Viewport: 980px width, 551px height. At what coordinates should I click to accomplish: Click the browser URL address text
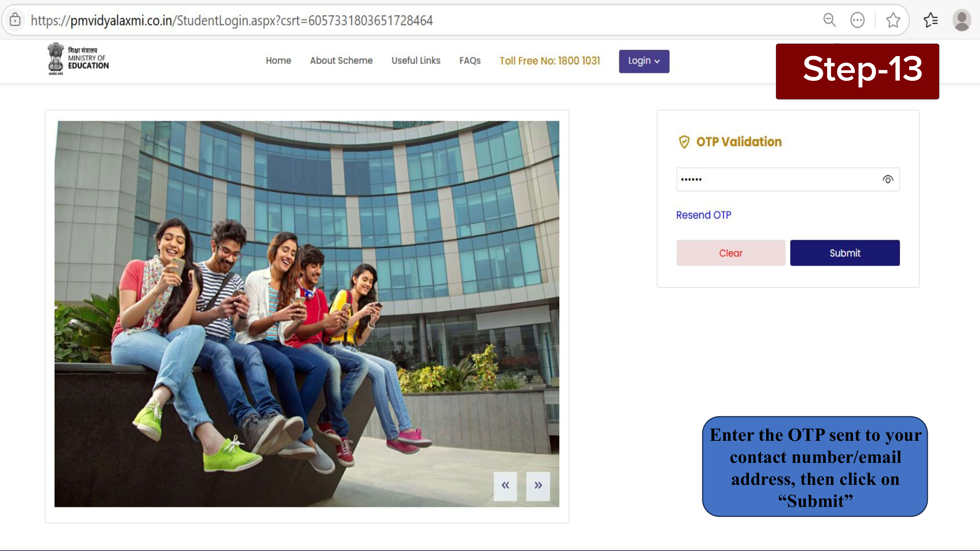point(232,20)
